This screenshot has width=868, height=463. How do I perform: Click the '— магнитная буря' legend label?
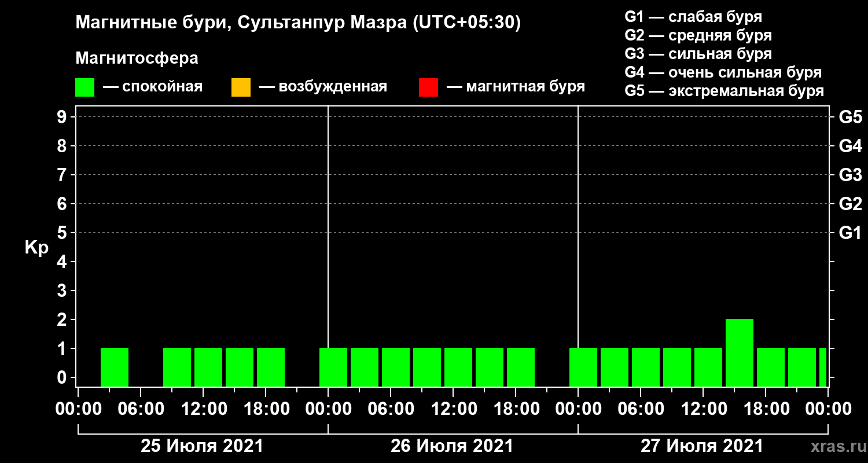point(516,87)
